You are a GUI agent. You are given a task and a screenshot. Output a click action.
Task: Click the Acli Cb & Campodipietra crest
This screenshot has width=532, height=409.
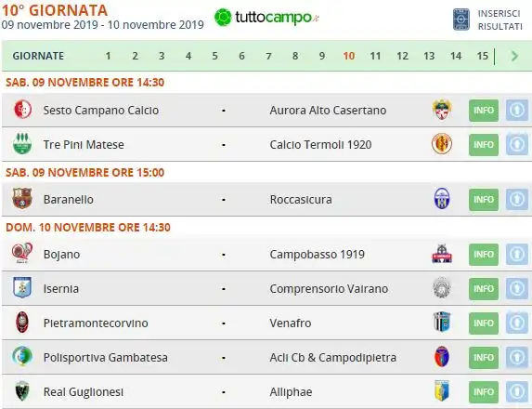[x=442, y=357]
